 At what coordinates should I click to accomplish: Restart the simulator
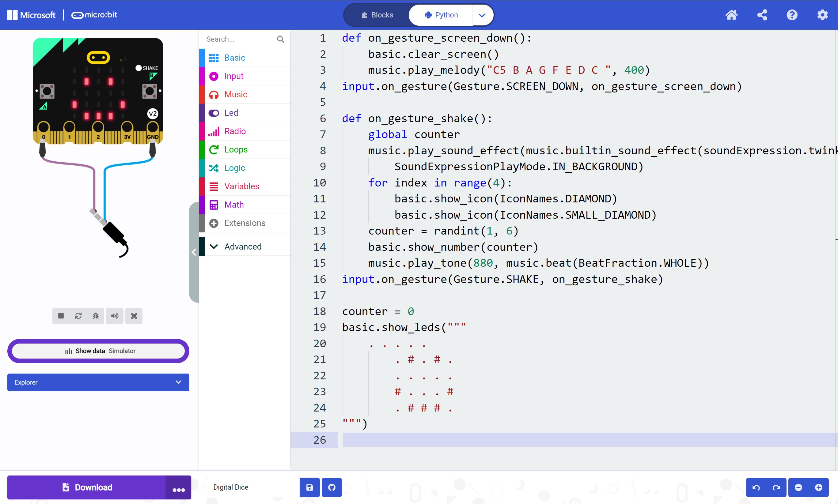(x=78, y=316)
